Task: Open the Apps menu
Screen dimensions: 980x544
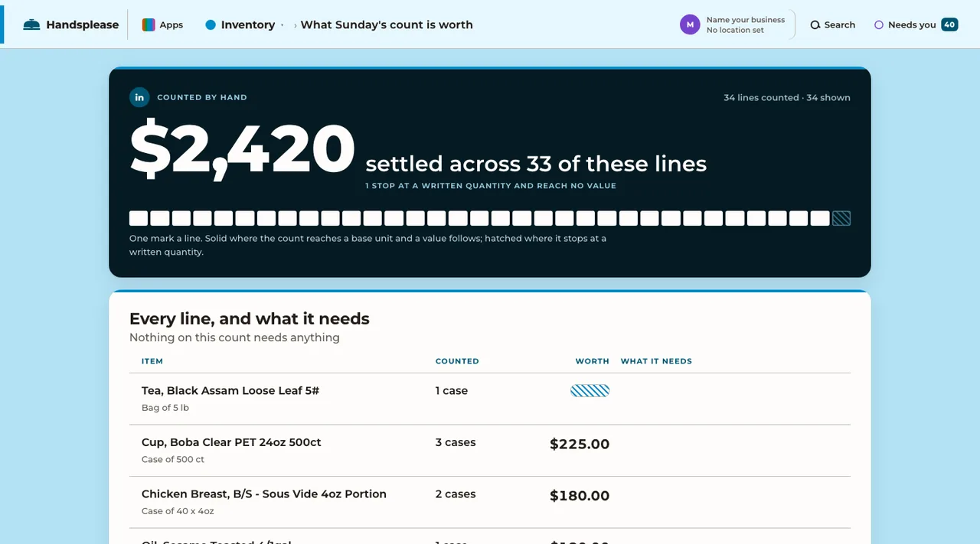Action: coord(163,24)
